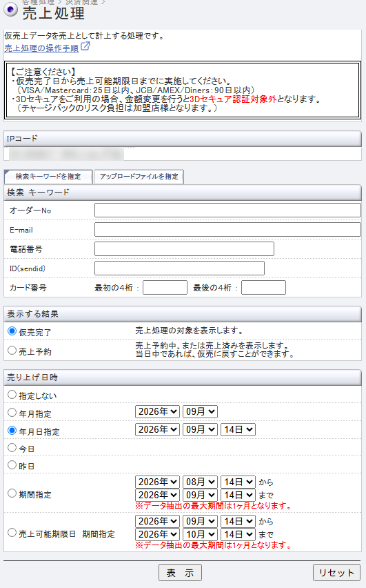The width and height of the screenshot is (366, 588).
Task: Select the 昨日 radio button
Action: tap(12, 465)
